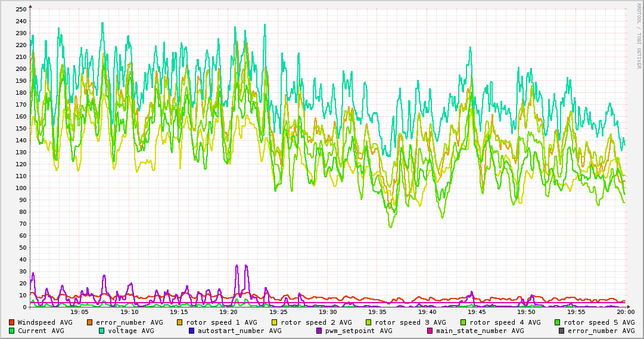Select 'error_number AVG' label beside orange swatch
Screen dimensions: 644x339
(x=129, y=323)
